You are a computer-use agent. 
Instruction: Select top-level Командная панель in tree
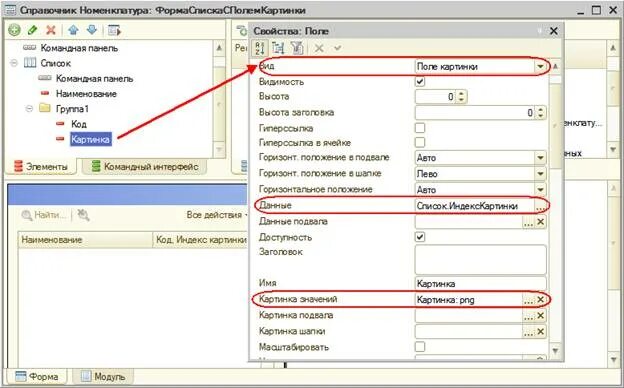tap(79, 48)
